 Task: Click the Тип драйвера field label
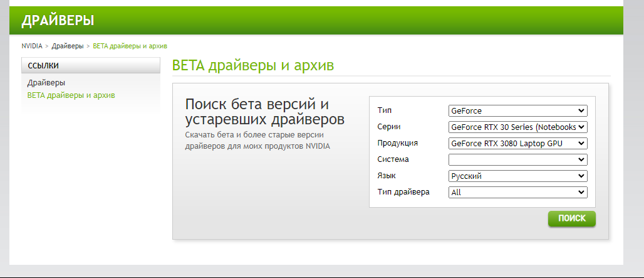(x=403, y=191)
